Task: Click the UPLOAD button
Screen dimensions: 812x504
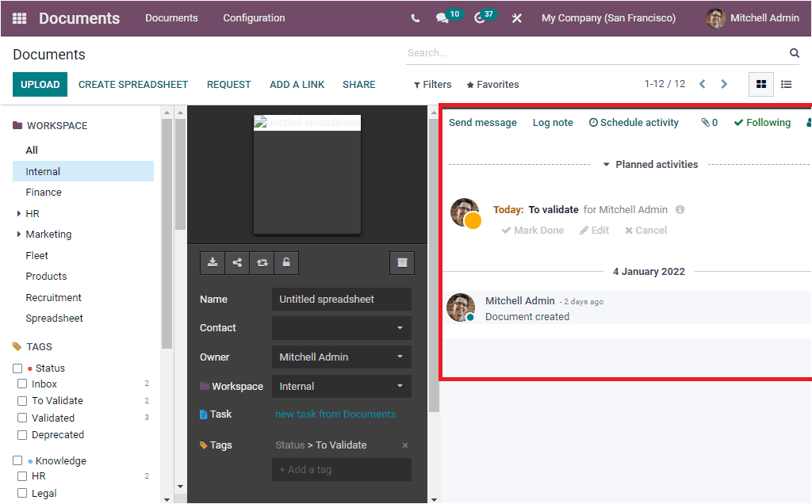Action: pos(40,84)
